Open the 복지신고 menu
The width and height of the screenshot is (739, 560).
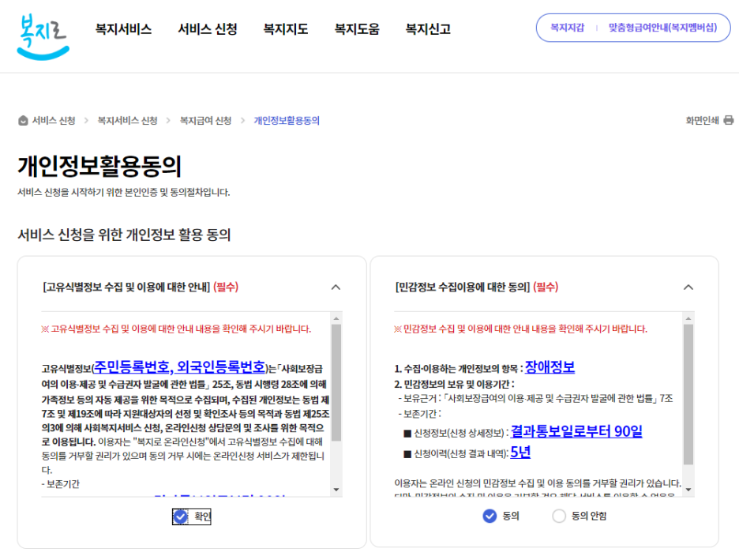[426, 29]
